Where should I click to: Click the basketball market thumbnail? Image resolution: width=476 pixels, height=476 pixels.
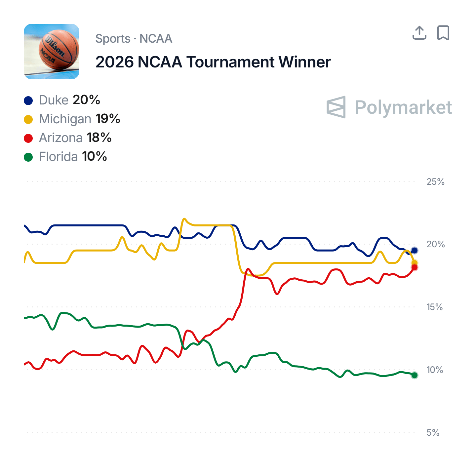coord(52,52)
